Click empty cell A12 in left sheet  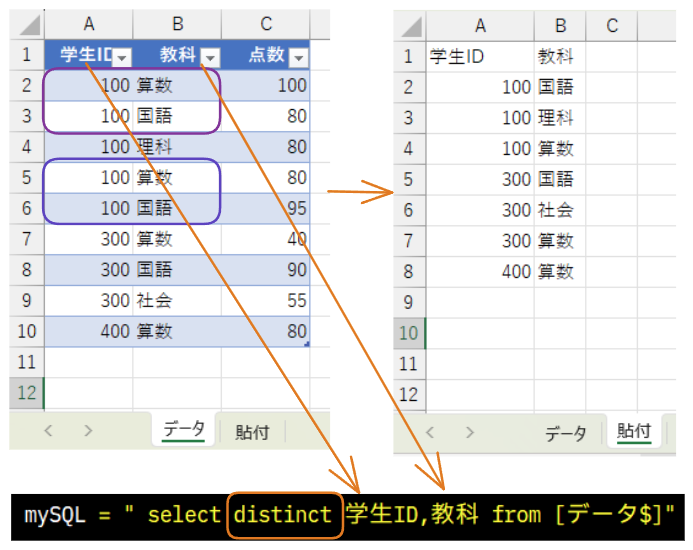[x=88, y=393]
